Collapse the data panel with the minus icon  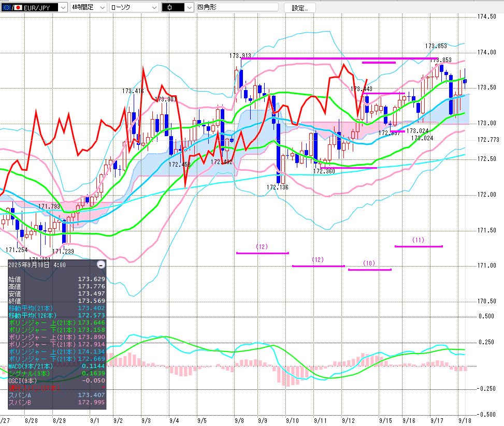[101, 265]
